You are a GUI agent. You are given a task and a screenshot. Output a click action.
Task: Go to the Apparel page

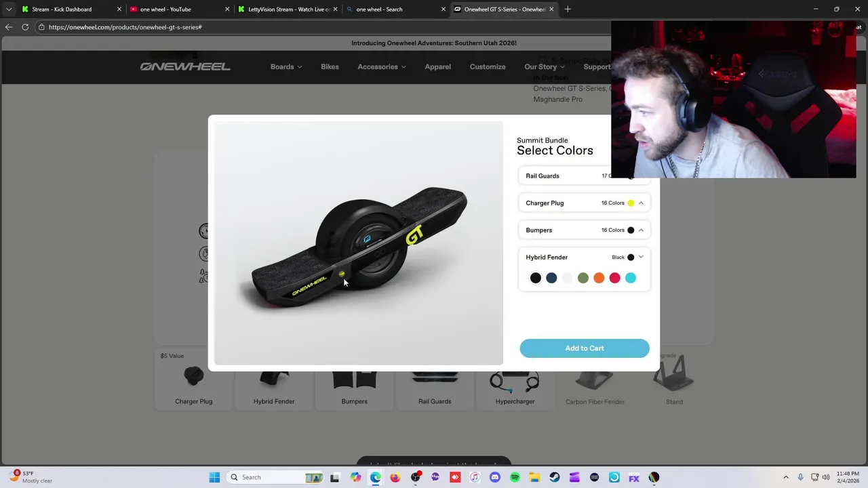(x=437, y=66)
